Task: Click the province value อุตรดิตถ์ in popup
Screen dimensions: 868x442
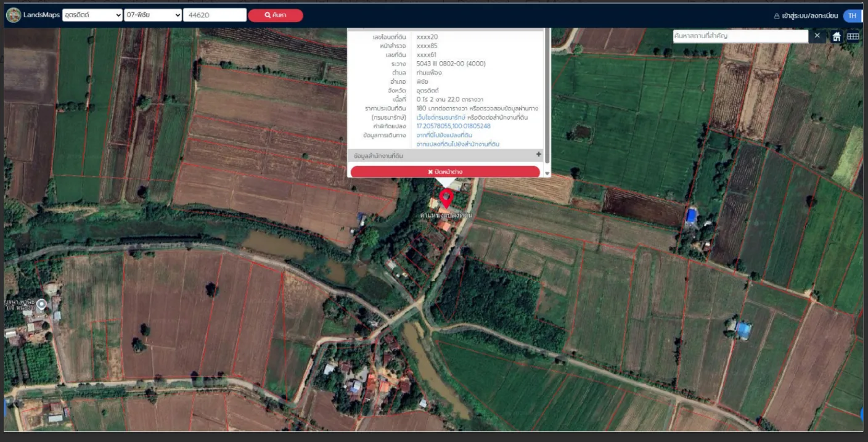Action: tap(427, 91)
